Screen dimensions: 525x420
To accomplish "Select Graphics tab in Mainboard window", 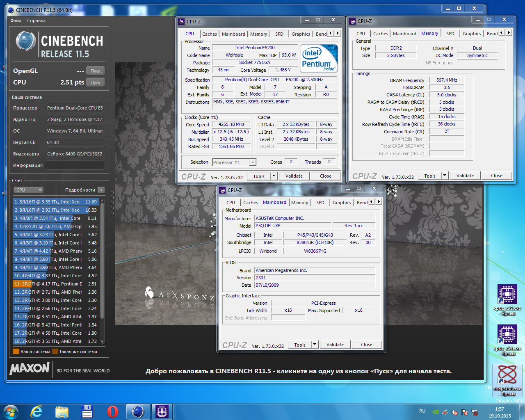I will click(342, 203).
